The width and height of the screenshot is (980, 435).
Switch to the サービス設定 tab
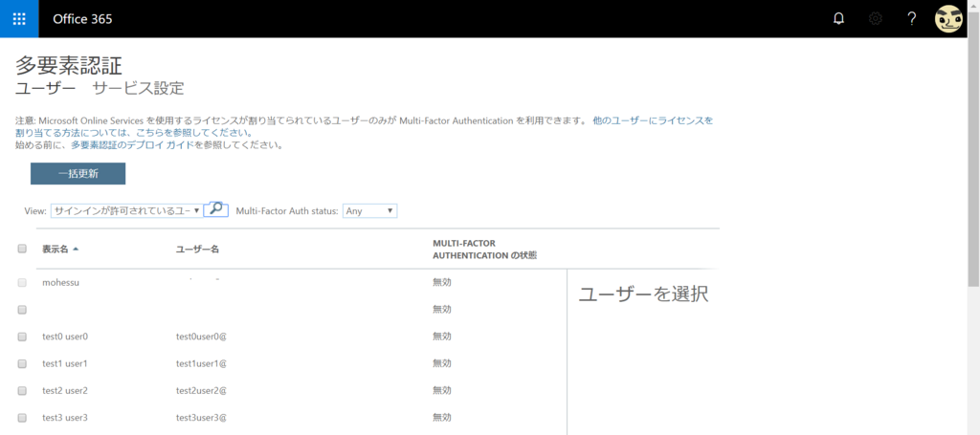tap(138, 88)
